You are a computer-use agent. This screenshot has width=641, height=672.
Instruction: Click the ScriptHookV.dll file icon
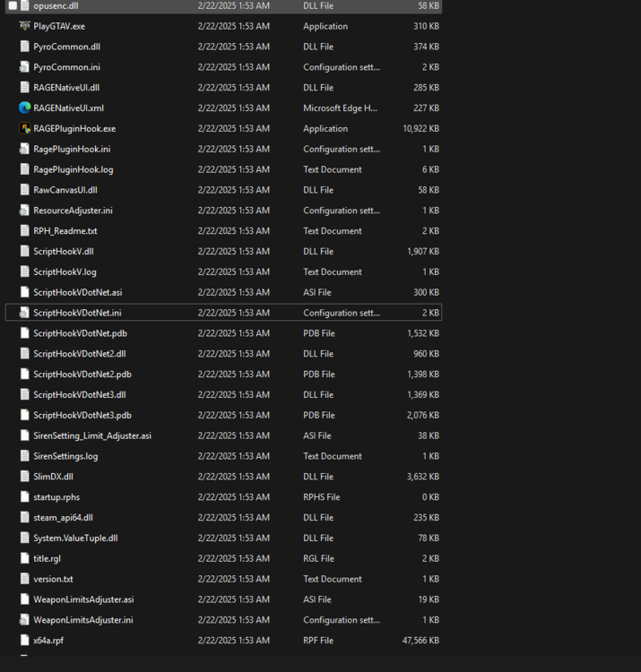pos(25,251)
